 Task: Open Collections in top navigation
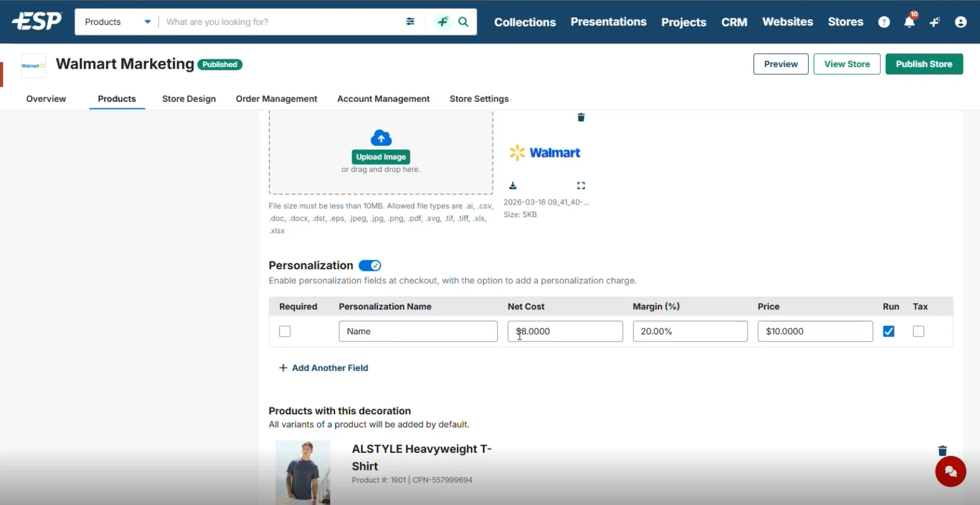(x=525, y=22)
